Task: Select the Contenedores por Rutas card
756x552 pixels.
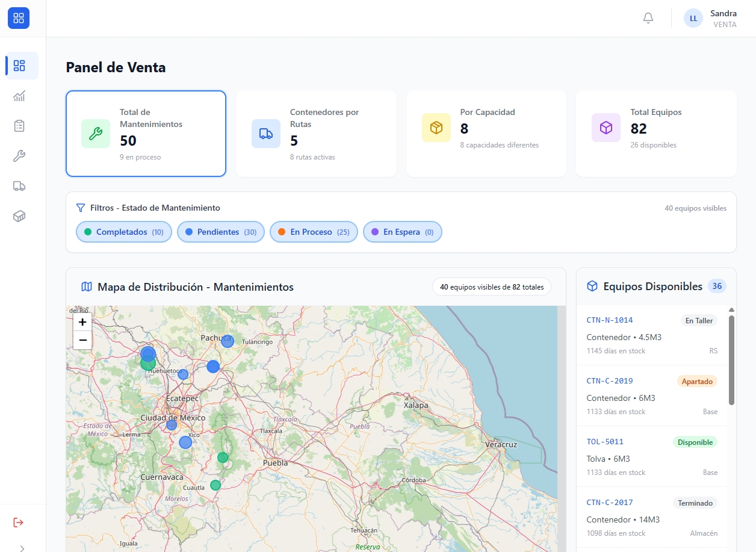Action: coord(316,134)
